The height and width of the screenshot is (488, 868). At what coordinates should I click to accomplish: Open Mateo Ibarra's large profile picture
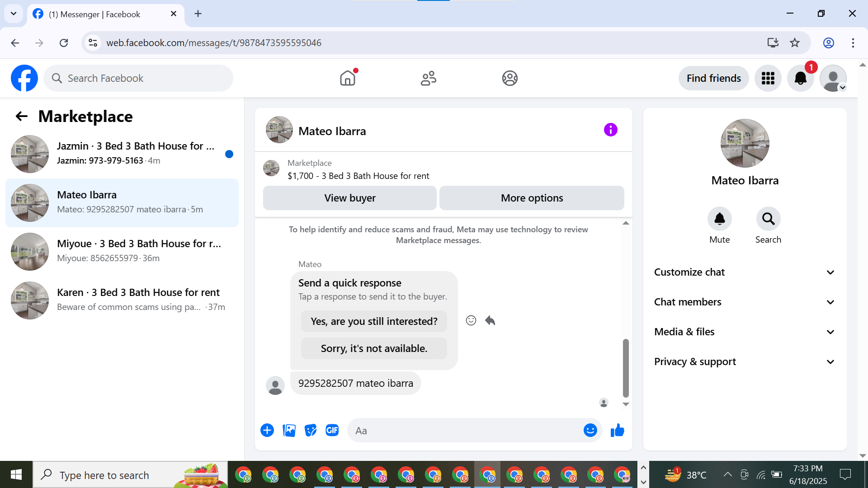745,143
